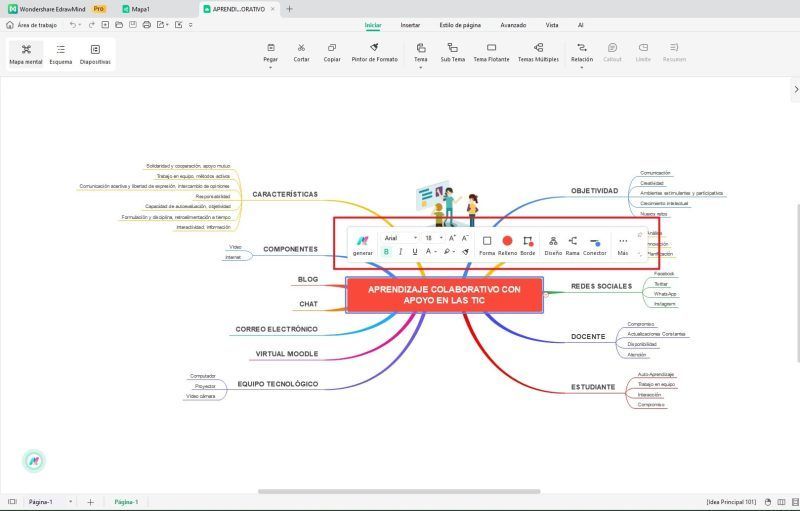Viewport: 800px width, 511px height.
Task: Insert a Sub Tema subtopic
Action: [453, 53]
